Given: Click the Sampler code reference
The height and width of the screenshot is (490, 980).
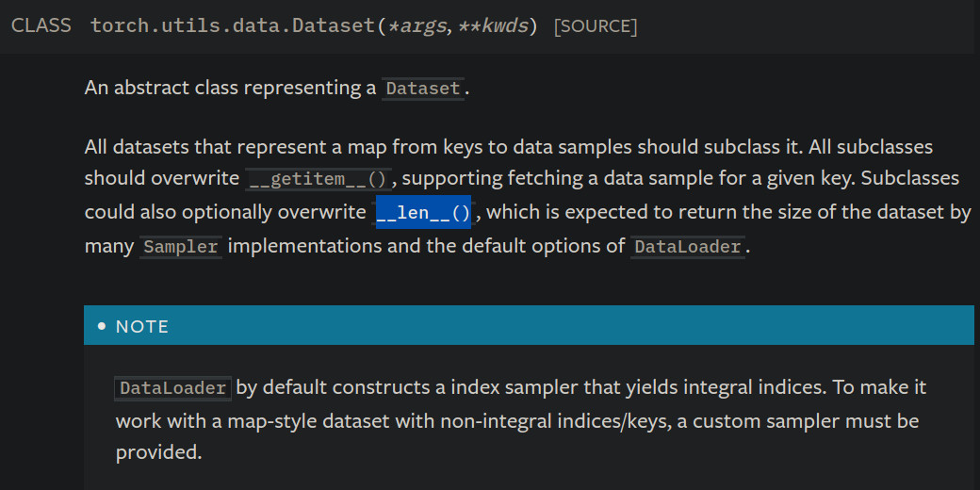Looking at the screenshot, I should coord(182,248).
